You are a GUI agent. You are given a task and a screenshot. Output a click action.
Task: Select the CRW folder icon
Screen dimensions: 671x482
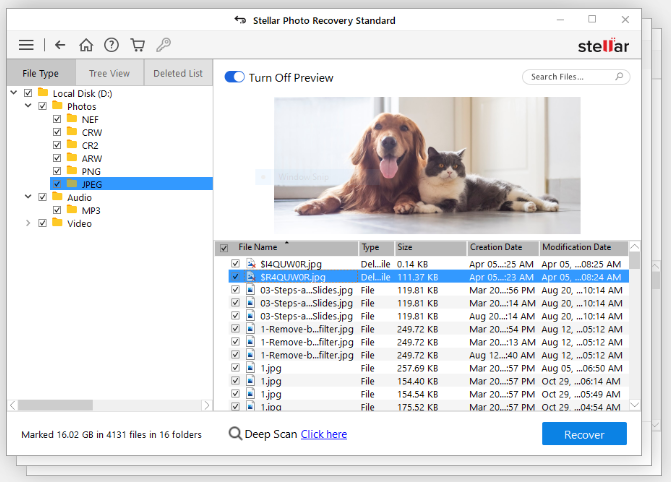72,131
